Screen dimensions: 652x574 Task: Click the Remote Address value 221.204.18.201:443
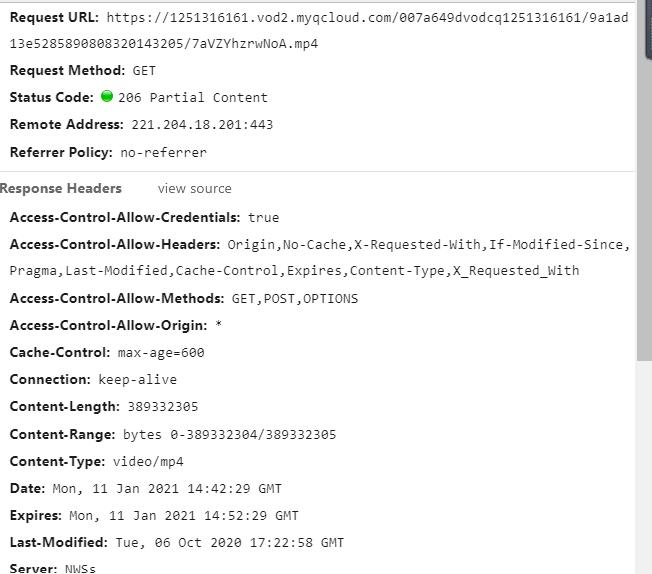click(x=202, y=124)
